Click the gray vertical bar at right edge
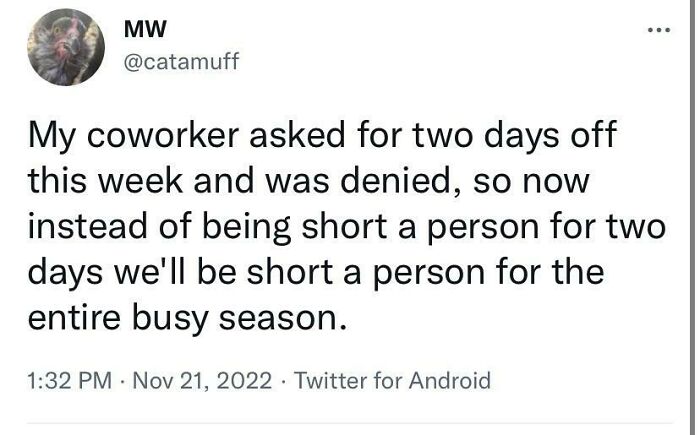Viewport: 700px width, 435px height. pyautogui.click(x=692, y=218)
